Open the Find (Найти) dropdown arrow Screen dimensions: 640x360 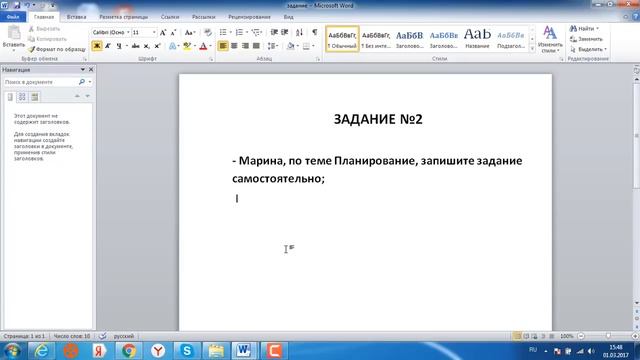pos(598,29)
